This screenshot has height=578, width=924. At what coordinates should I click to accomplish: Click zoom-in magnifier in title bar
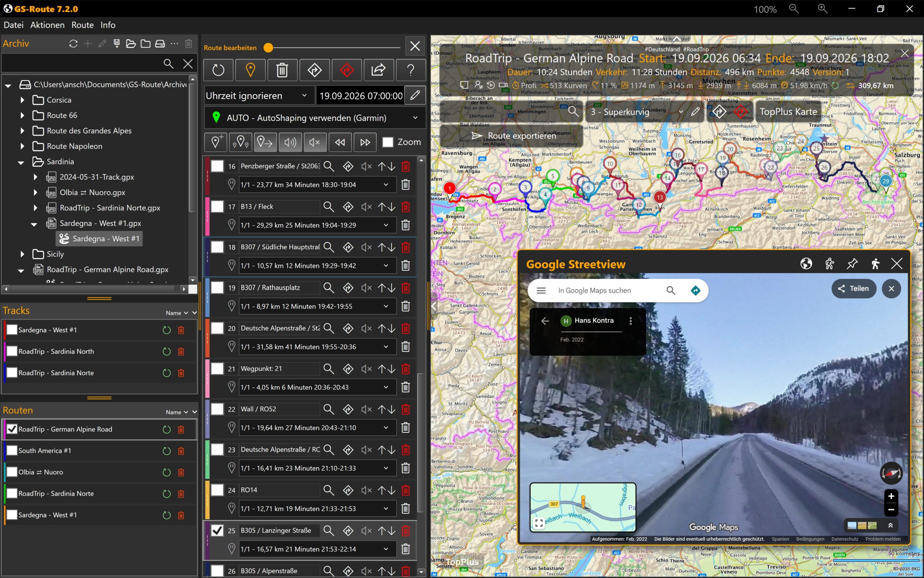point(823,9)
